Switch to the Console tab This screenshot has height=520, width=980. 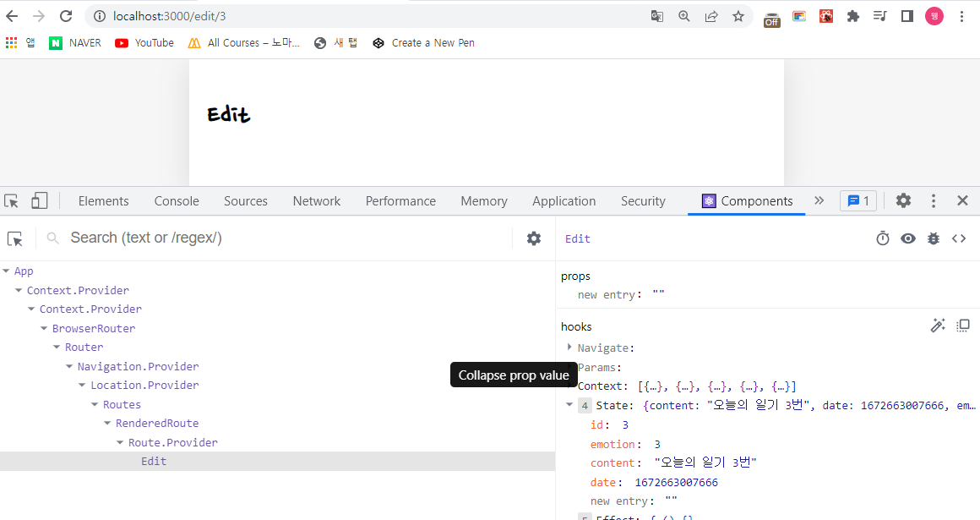177,201
